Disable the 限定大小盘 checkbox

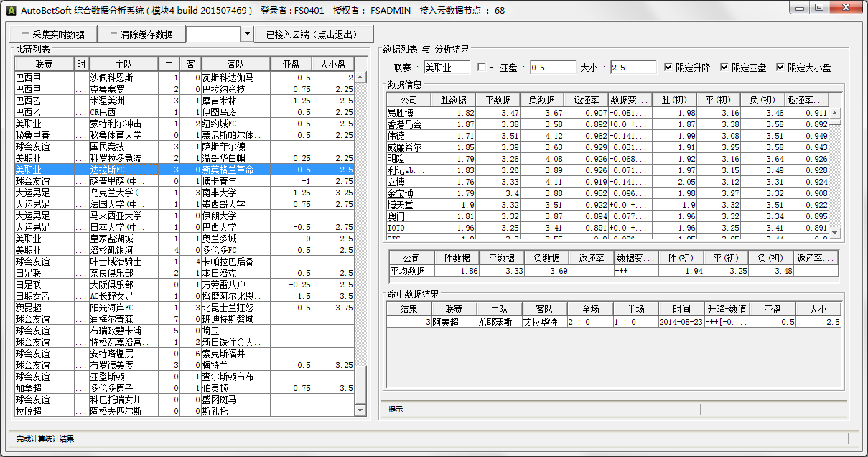(780, 68)
